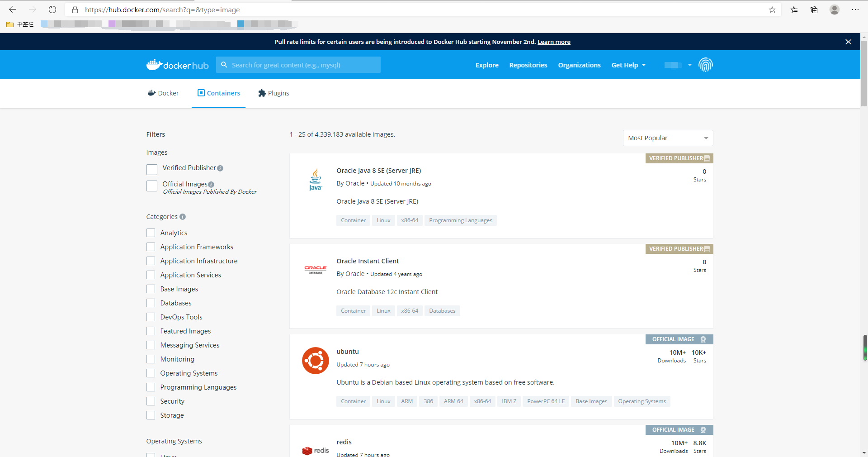868x457 pixels.
Task: Open the Ubuntu image via its logo
Action: (x=315, y=361)
